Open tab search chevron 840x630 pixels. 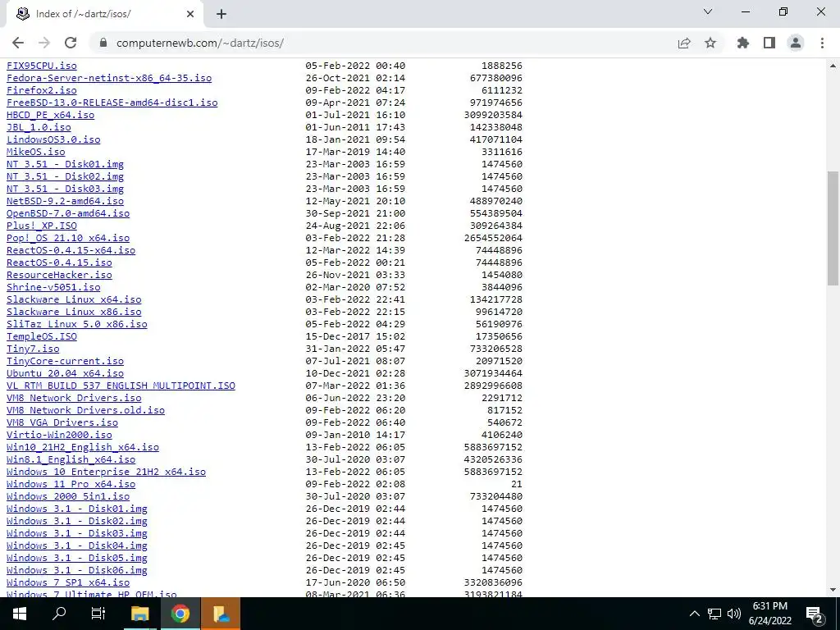pyautogui.click(x=708, y=11)
